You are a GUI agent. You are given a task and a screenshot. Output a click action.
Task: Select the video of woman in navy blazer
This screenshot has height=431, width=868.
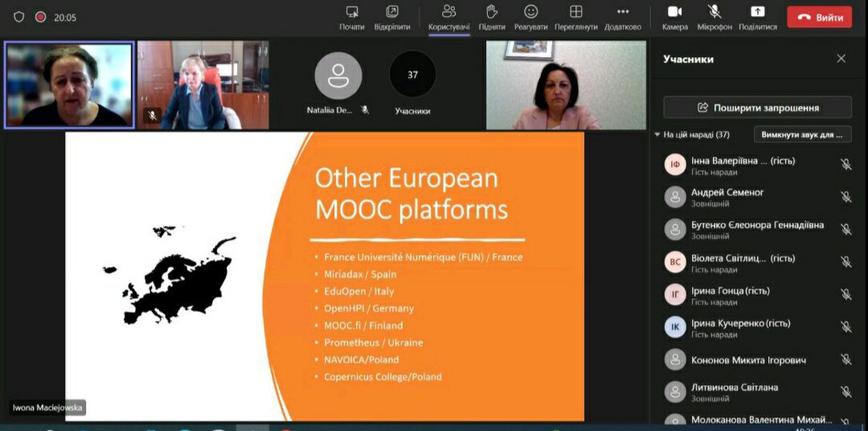(203, 84)
